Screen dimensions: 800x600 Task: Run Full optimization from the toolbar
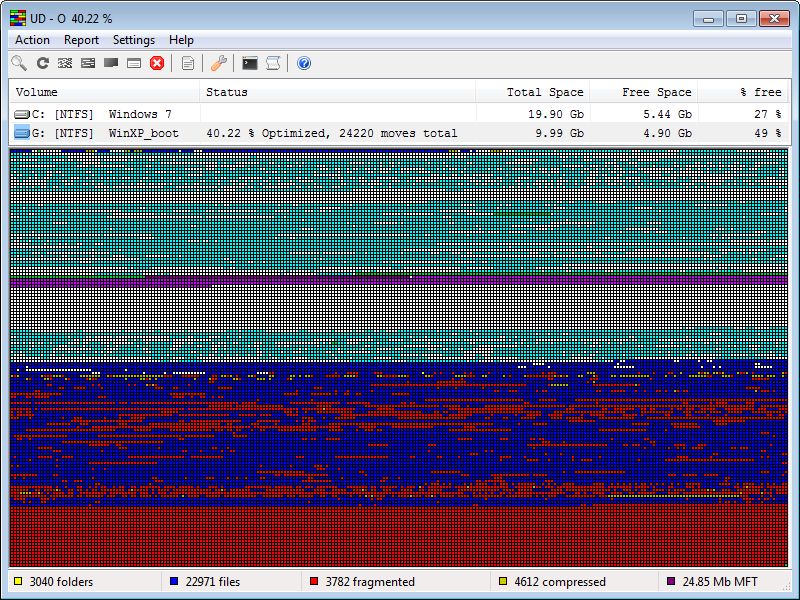pos(111,63)
